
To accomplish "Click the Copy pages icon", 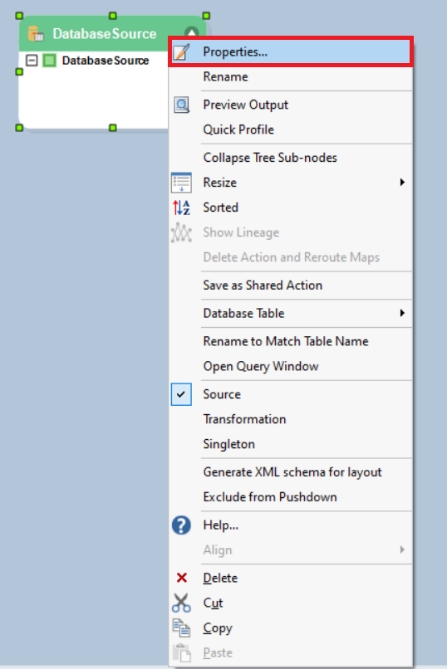I will click(x=181, y=628).
